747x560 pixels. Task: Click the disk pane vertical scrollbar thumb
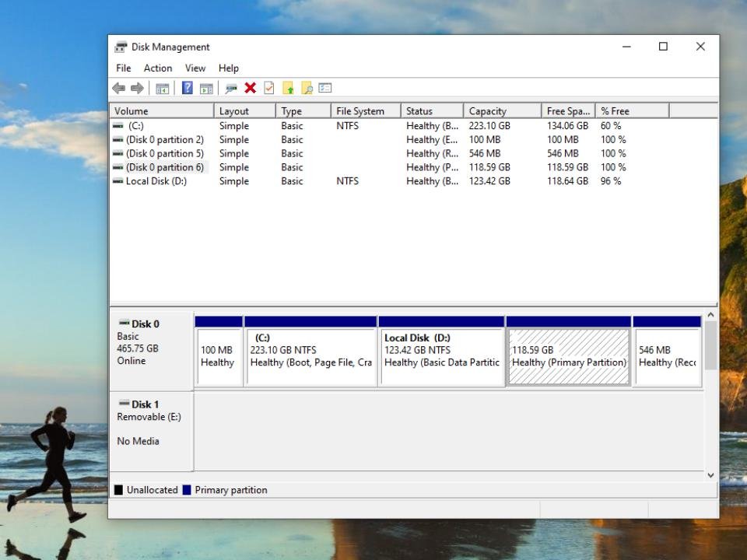(x=710, y=345)
